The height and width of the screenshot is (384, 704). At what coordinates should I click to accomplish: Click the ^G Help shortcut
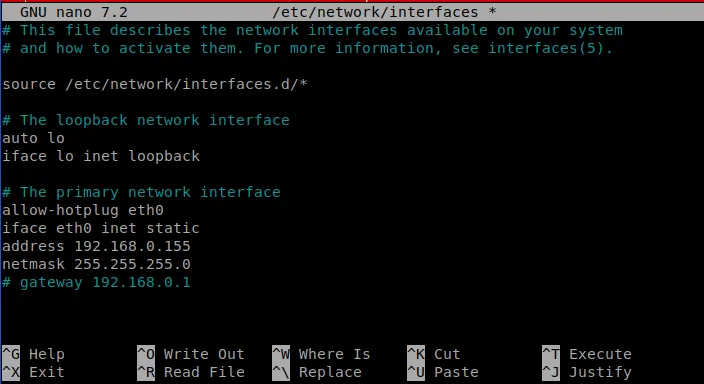pyautogui.click(x=34, y=354)
